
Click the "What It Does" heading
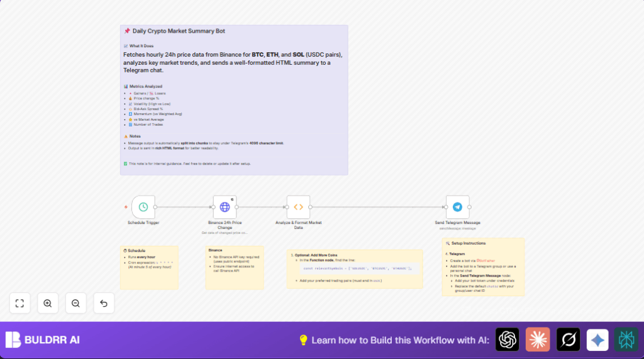coord(142,46)
